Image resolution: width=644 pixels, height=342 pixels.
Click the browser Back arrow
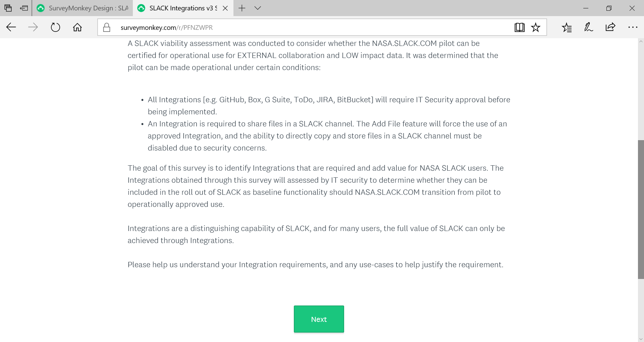[x=11, y=27]
